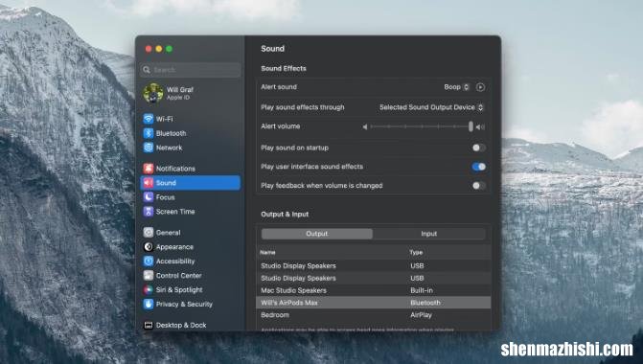Switch to the Input tab
The height and width of the screenshot is (364, 643).
429,234
